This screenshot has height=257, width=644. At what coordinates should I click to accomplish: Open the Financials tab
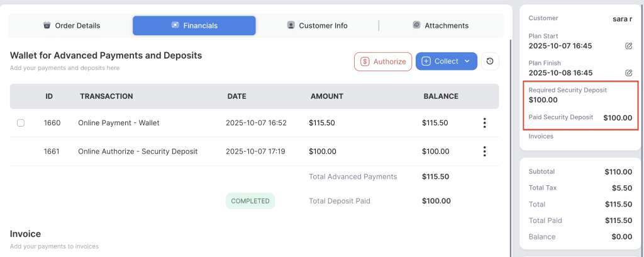tap(194, 26)
